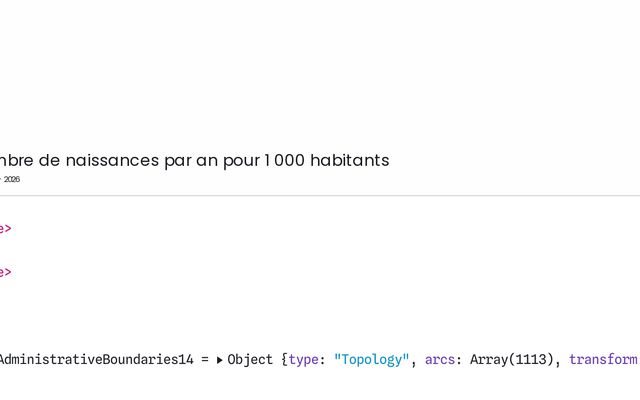
Task: Click the word pour in the title
Action: click(243, 160)
